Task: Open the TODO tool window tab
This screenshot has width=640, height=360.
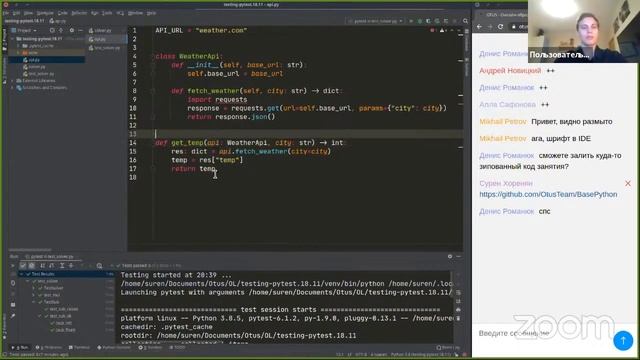Action: 178,348
